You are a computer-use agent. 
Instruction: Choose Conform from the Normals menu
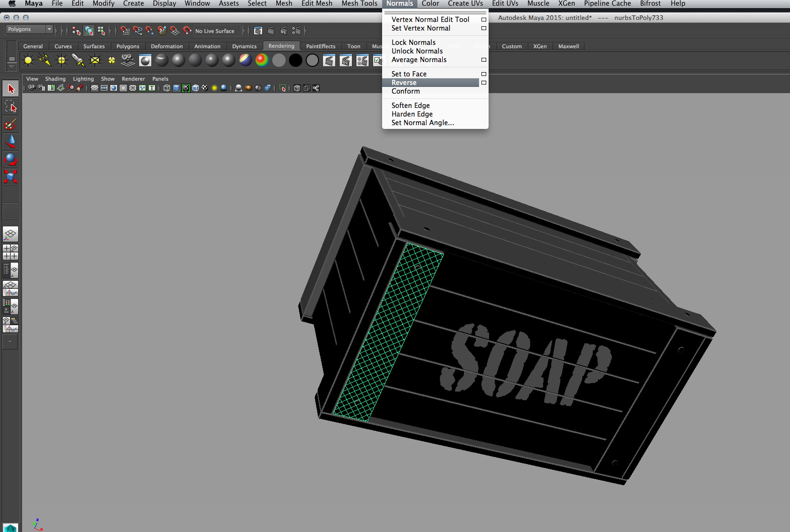coord(406,91)
